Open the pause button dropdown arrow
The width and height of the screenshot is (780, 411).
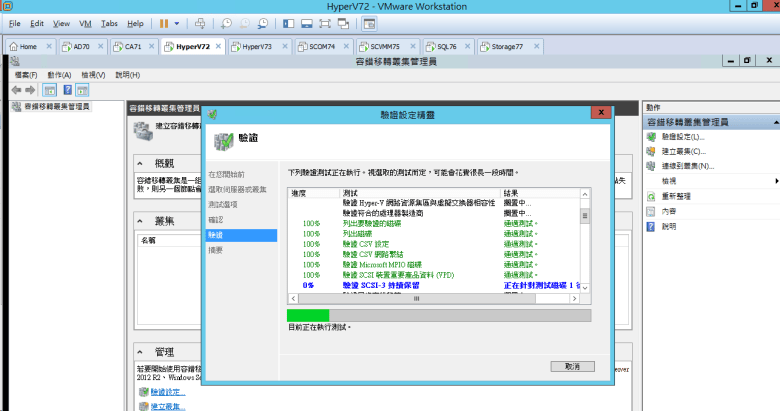tap(178, 22)
